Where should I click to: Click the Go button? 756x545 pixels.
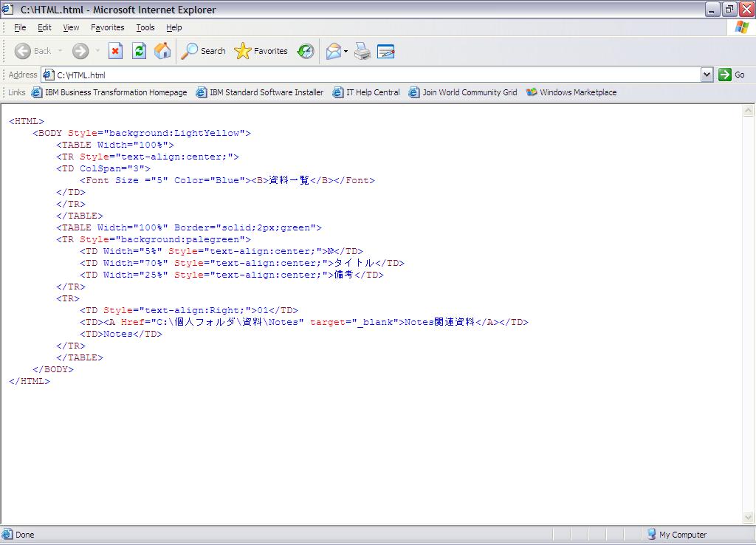point(732,75)
